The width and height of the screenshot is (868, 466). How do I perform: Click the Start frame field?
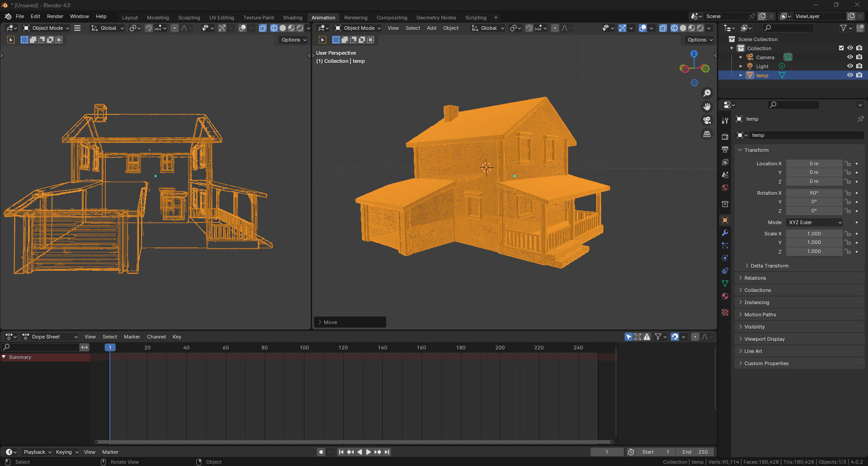tap(656, 452)
